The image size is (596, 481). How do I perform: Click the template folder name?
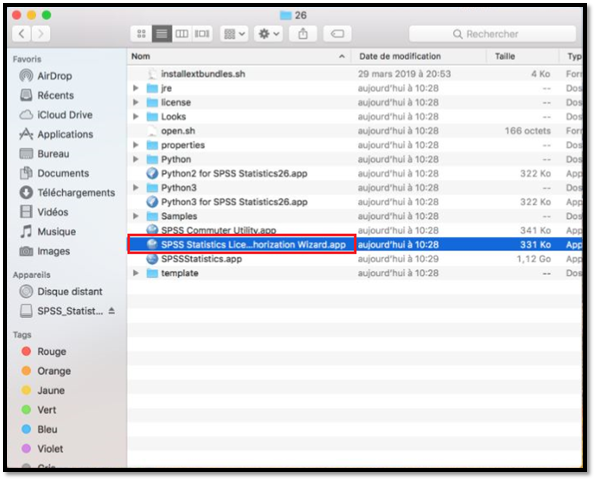(x=179, y=273)
